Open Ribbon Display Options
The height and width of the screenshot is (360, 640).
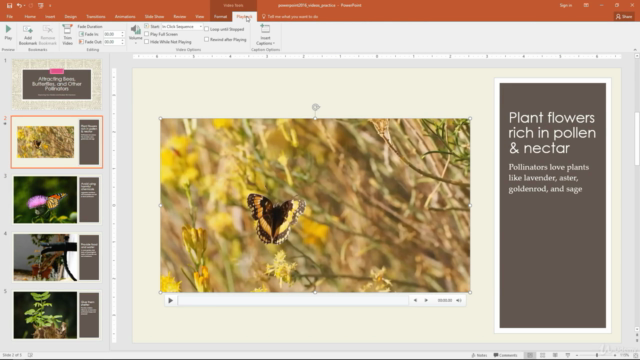[586, 5]
